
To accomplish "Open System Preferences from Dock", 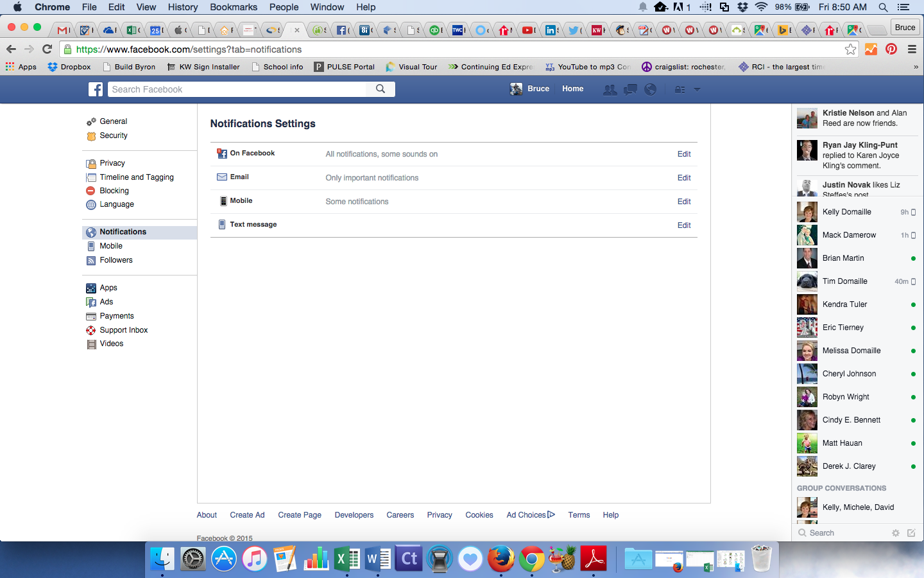I will click(193, 559).
